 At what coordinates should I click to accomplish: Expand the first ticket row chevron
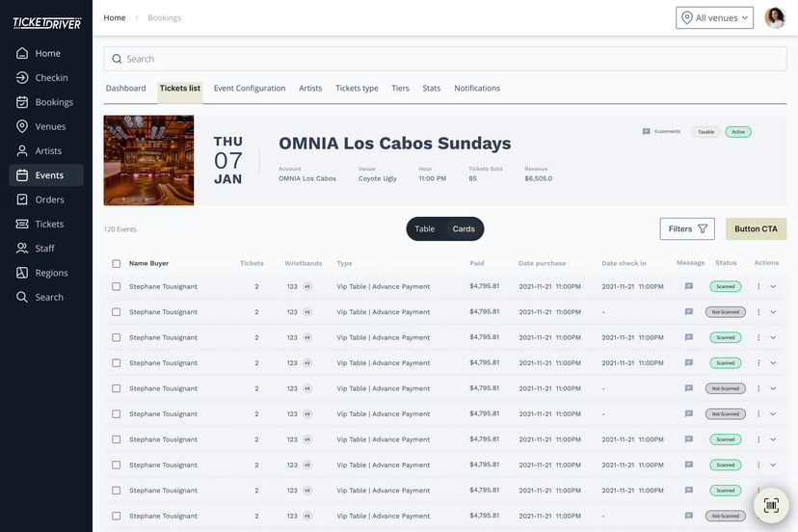(x=773, y=286)
